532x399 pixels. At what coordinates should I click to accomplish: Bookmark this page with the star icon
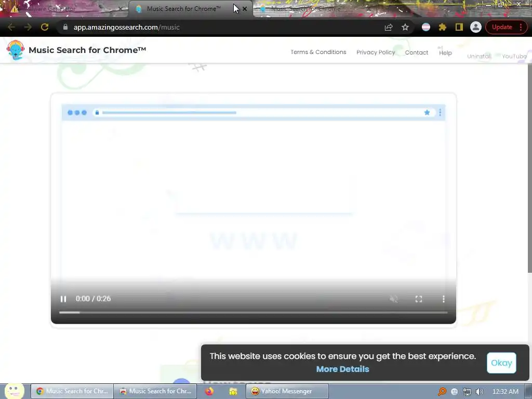click(x=405, y=27)
